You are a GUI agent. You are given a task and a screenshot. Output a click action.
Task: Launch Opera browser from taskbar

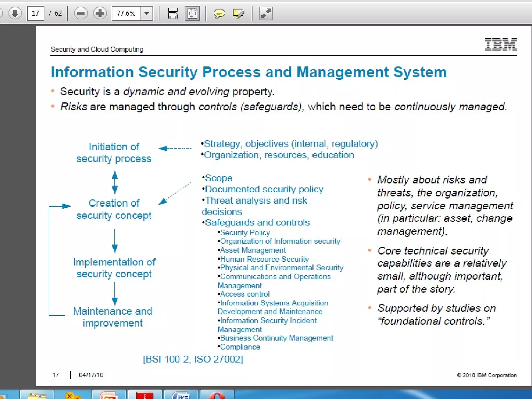tap(217, 395)
